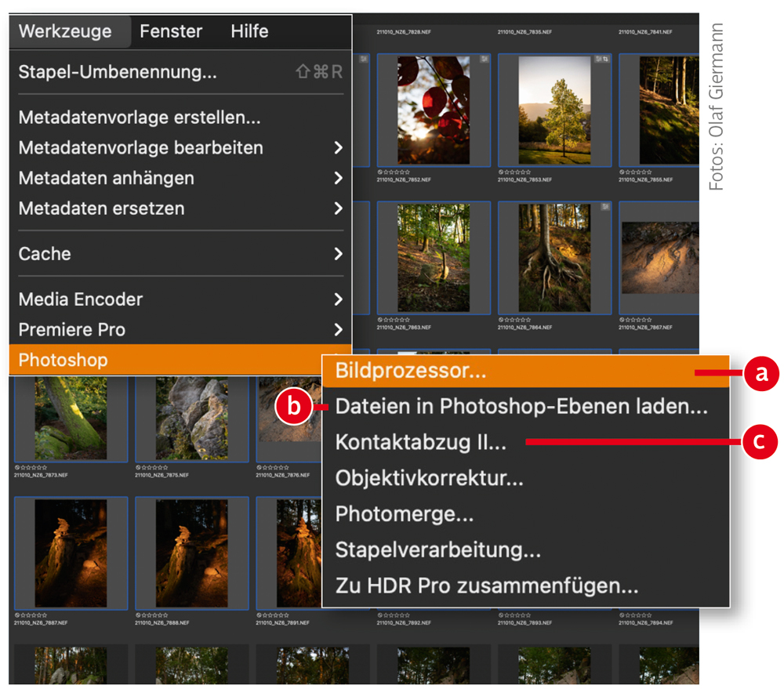Screen dimensions: 784x689
Task: Click the reject icon below 211010_NZ6_7855.NEF
Action: [x=622, y=172]
